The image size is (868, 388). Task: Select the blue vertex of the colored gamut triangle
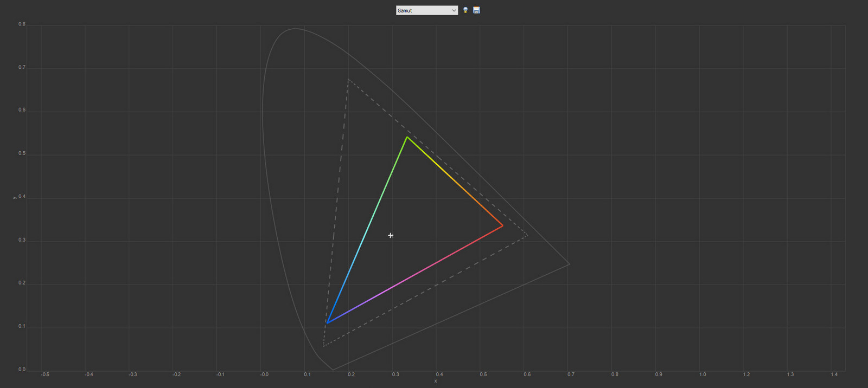pyautogui.click(x=327, y=322)
